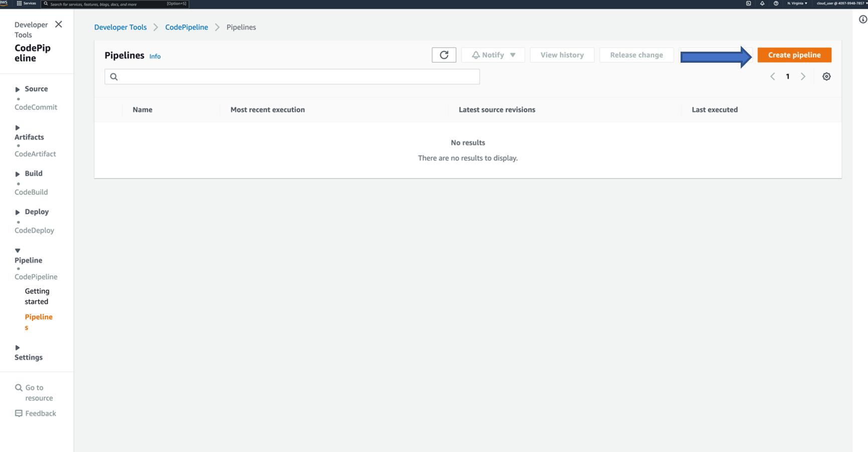Image resolution: width=868 pixels, height=452 pixels.
Task: Select Getting started in sidebar
Action: pyautogui.click(x=37, y=296)
